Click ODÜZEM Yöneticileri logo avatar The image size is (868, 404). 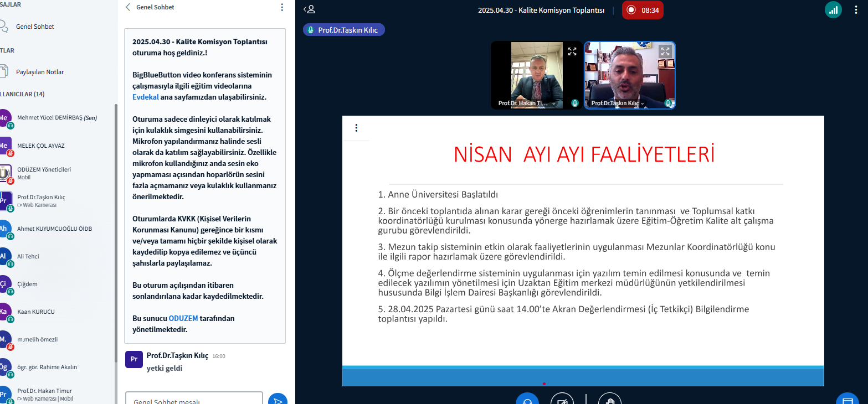(4, 173)
